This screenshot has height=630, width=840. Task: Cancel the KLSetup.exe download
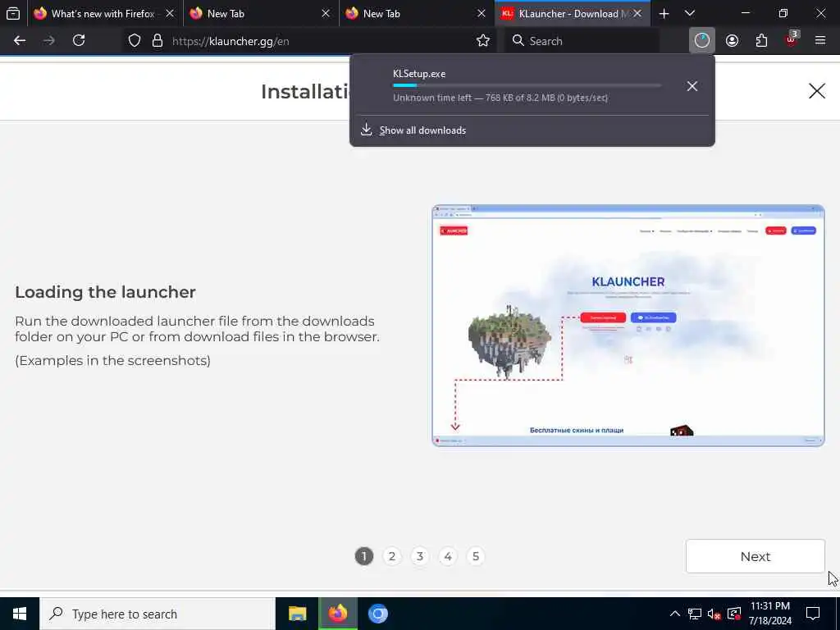tap(692, 86)
